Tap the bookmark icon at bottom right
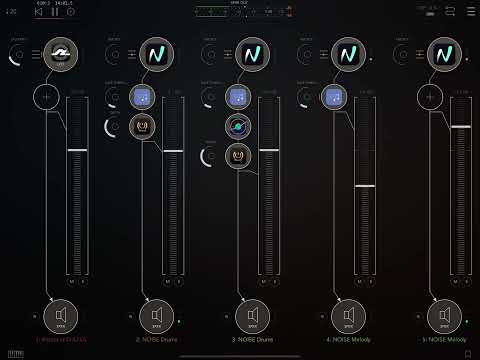 (468, 354)
